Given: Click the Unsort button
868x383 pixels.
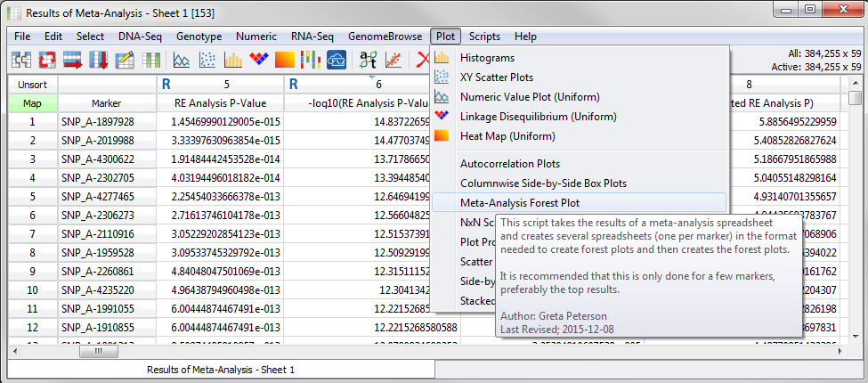Looking at the screenshot, I should click(32, 84).
